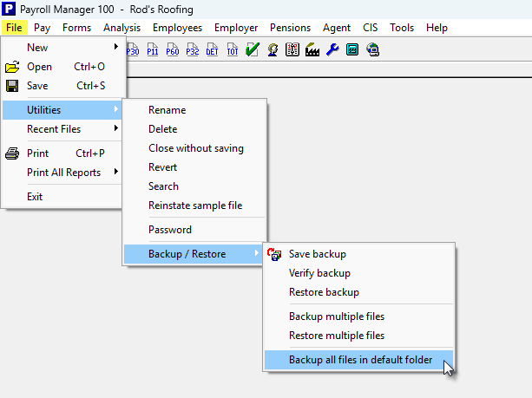Screen dimensions: 532x398
Task: Open the Pay menu
Action: point(42,28)
